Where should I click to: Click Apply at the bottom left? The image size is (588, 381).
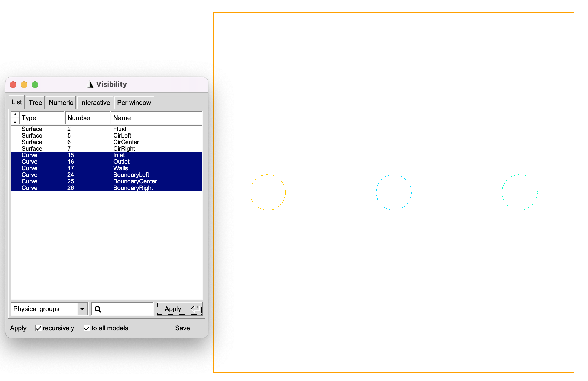click(18, 328)
